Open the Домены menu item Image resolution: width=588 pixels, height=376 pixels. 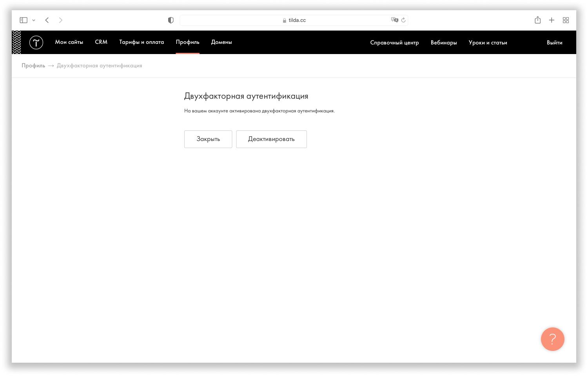click(x=221, y=42)
